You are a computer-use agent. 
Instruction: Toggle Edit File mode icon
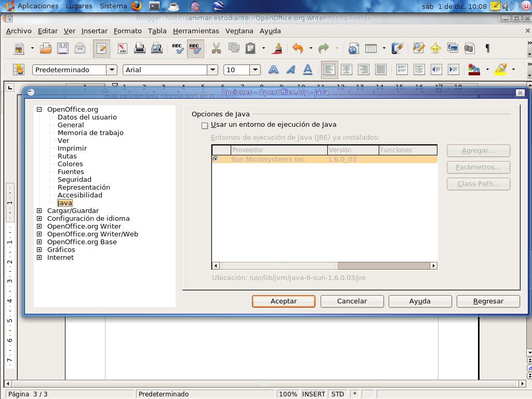(101, 48)
